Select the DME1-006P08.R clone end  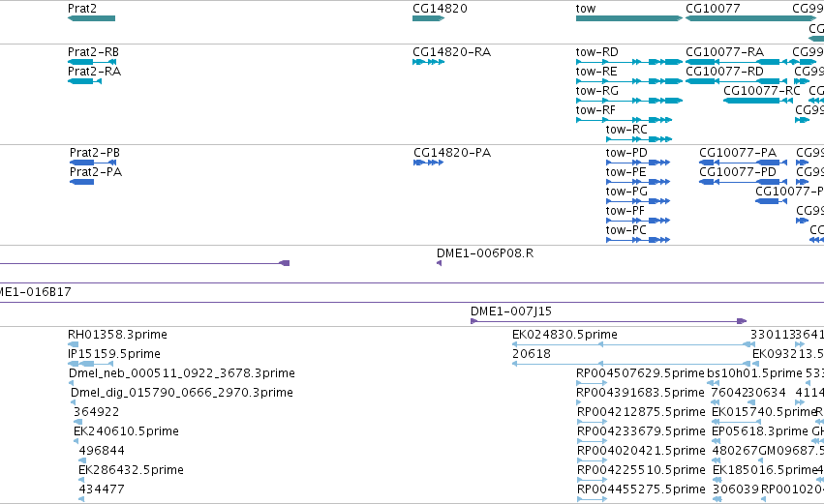point(440,263)
